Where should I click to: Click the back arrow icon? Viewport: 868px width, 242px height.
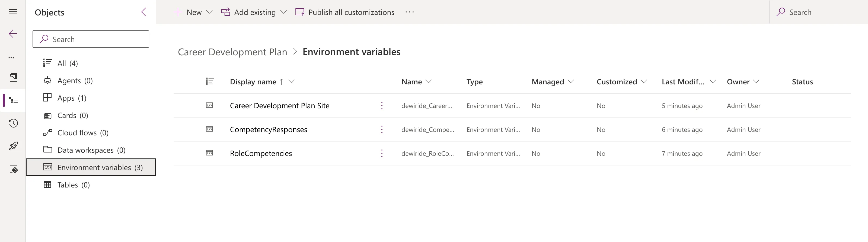tap(13, 34)
